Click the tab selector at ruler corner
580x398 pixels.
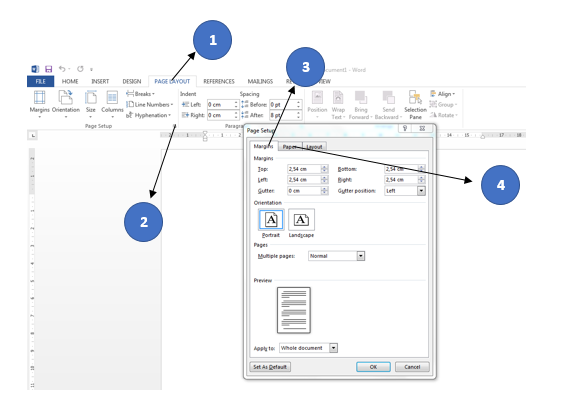[33, 136]
